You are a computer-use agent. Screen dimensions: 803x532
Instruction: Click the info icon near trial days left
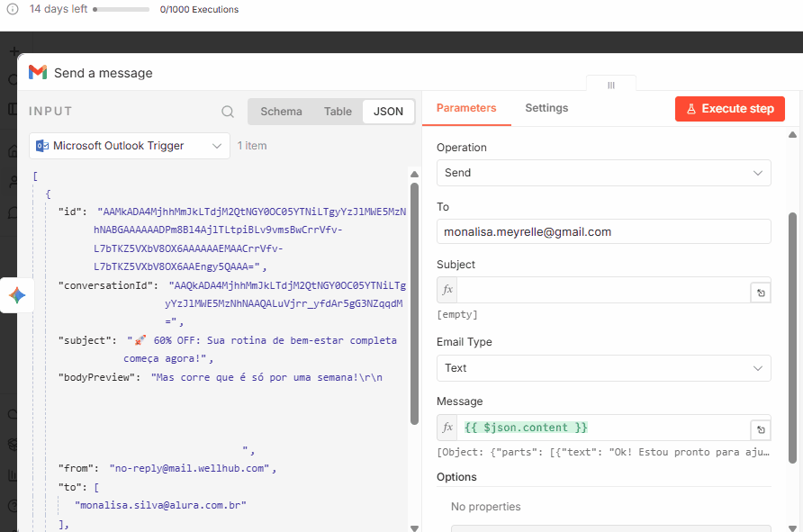(x=13, y=9)
